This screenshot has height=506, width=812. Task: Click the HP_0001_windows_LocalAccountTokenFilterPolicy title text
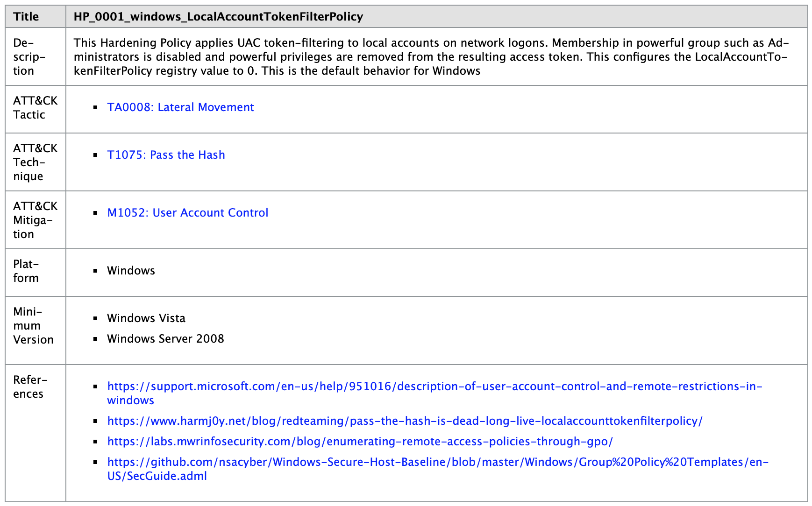[x=218, y=17]
